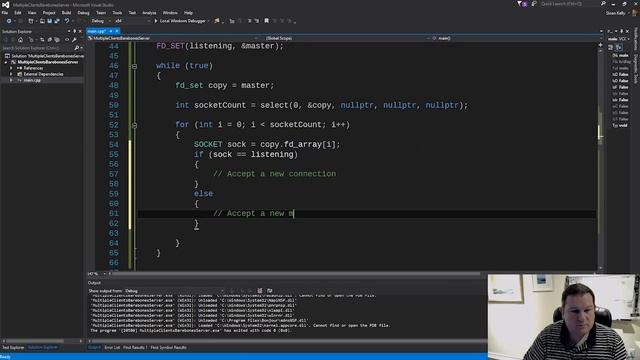Collapse the MultipleClientsBarebonesServer project node
The width and height of the screenshot is (640, 360).
[6, 62]
